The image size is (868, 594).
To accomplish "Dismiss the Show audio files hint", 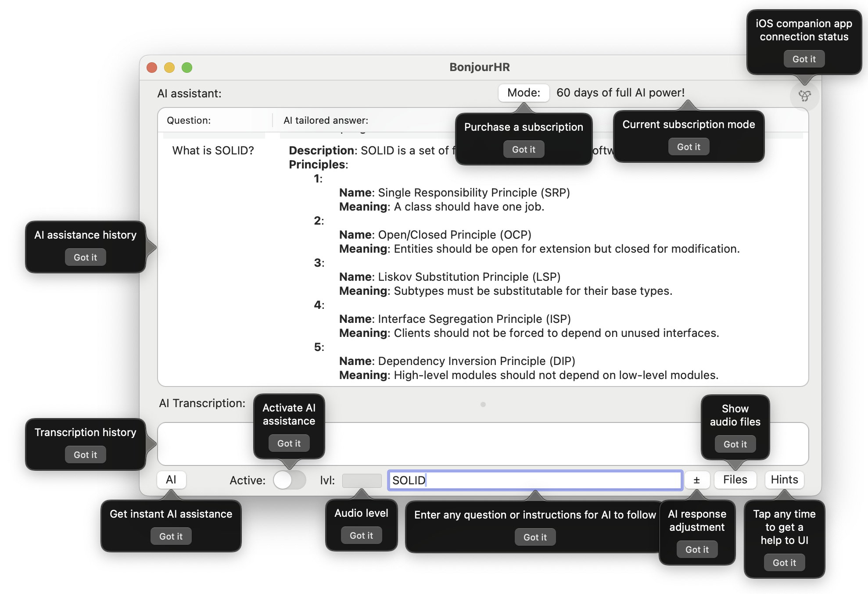I will tap(735, 444).
